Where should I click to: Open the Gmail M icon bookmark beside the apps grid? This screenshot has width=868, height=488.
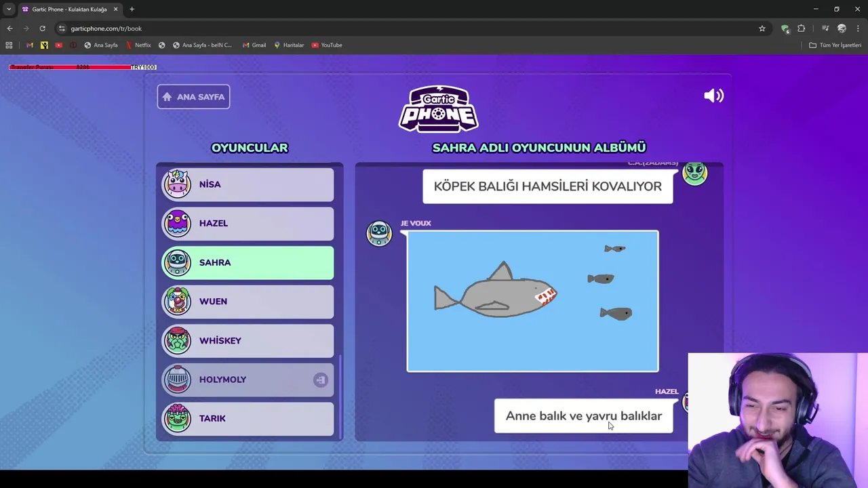coord(30,45)
